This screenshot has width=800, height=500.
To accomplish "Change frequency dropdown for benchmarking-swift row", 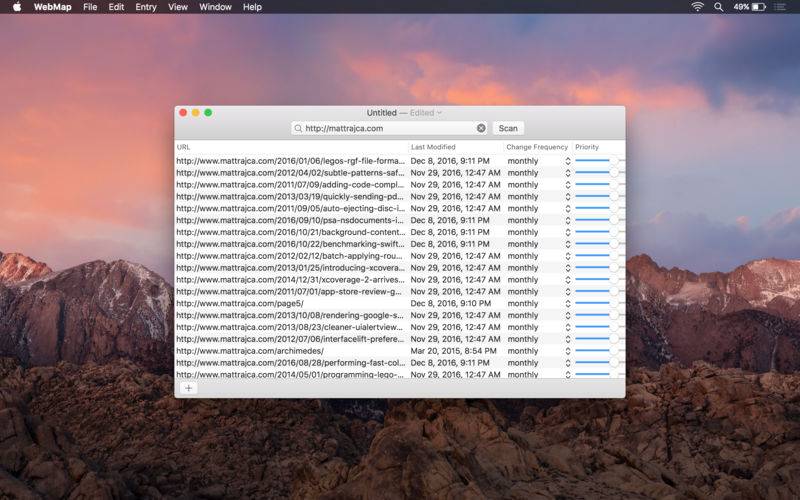I will click(539, 244).
